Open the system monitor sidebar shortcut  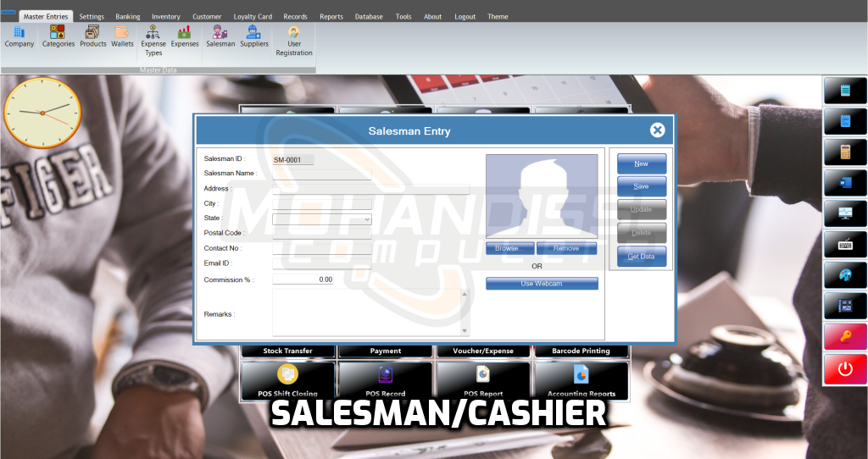[845, 213]
